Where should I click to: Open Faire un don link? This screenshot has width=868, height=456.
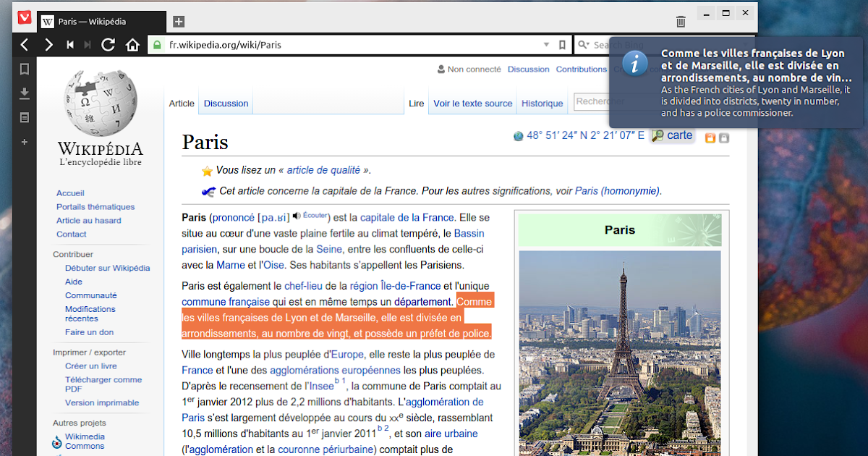tap(89, 332)
